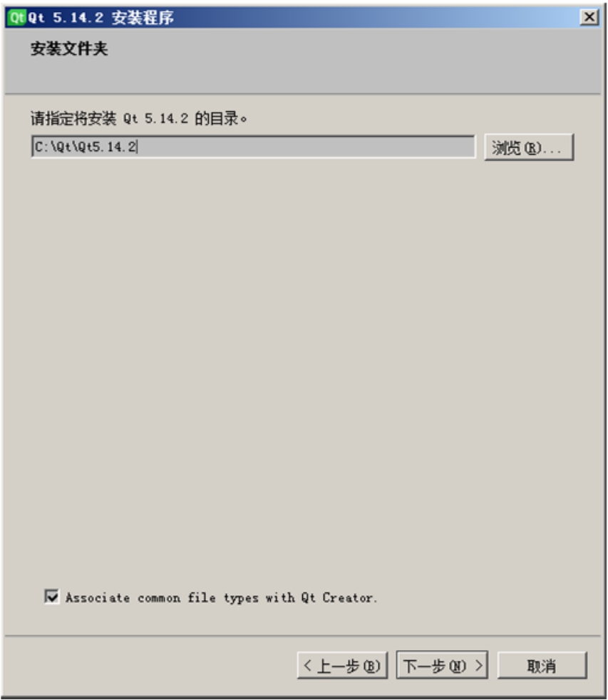Click the green Qt logo in title bar
The image size is (608, 700).
point(17,17)
